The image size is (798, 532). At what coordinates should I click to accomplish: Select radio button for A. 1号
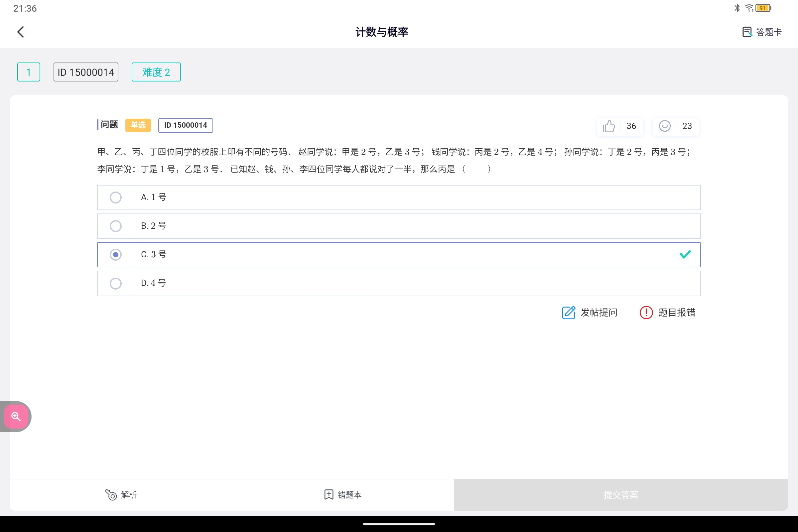(x=116, y=198)
